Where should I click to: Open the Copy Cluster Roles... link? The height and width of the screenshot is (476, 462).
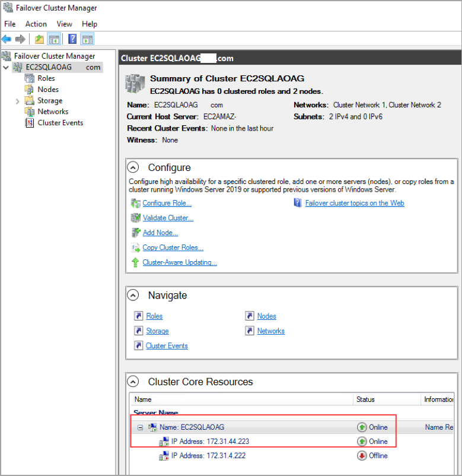coord(173,247)
